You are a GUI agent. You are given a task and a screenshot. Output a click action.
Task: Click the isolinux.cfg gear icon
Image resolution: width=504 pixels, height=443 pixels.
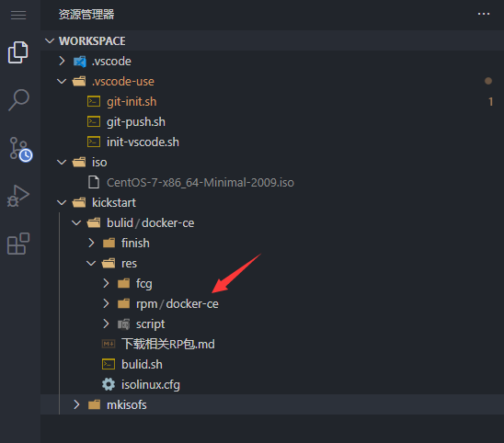tap(109, 384)
